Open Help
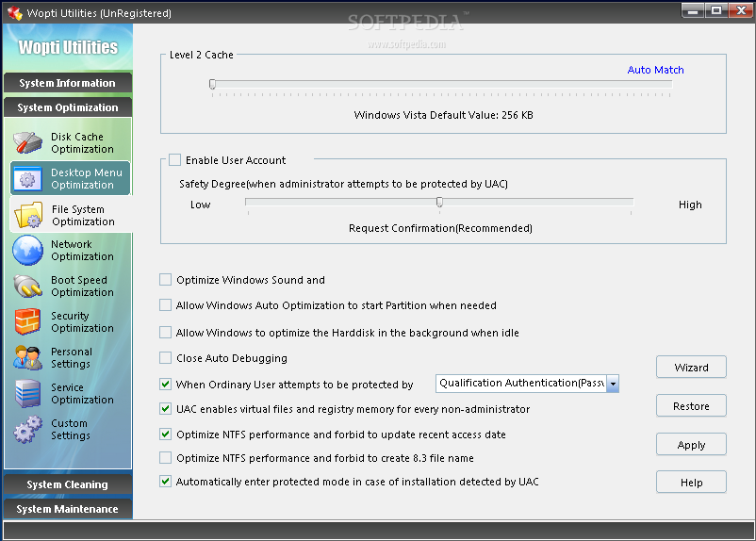Viewport: 756px width, 541px height. click(x=691, y=483)
